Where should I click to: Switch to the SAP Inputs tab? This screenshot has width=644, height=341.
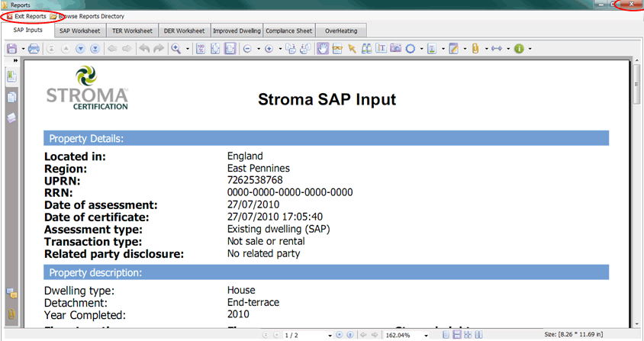pyautogui.click(x=28, y=30)
